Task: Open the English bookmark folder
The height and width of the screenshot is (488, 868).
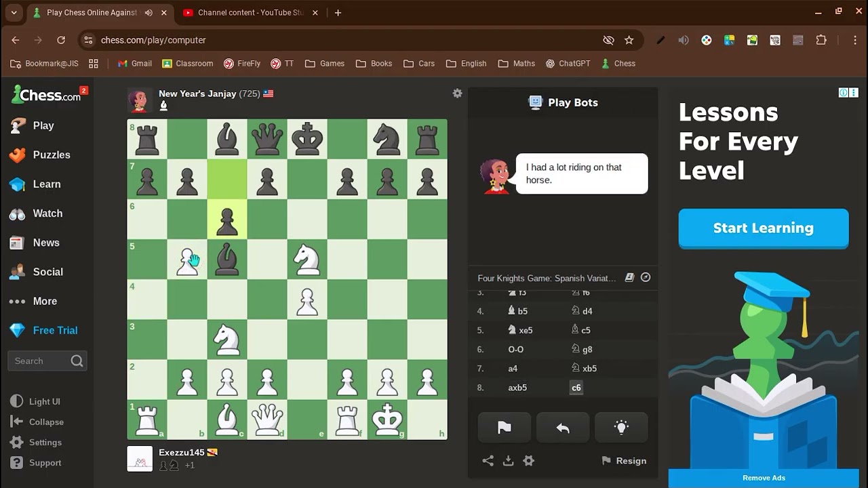Action: point(467,64)
